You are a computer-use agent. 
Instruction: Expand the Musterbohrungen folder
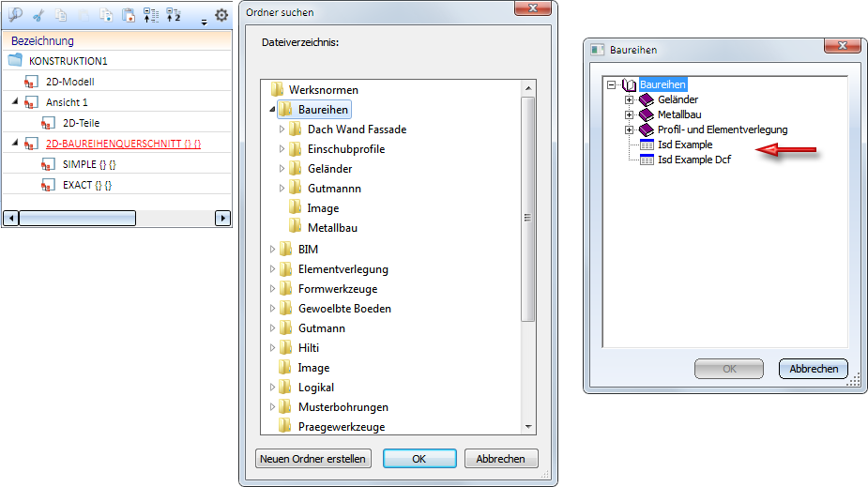click(272, 406)
